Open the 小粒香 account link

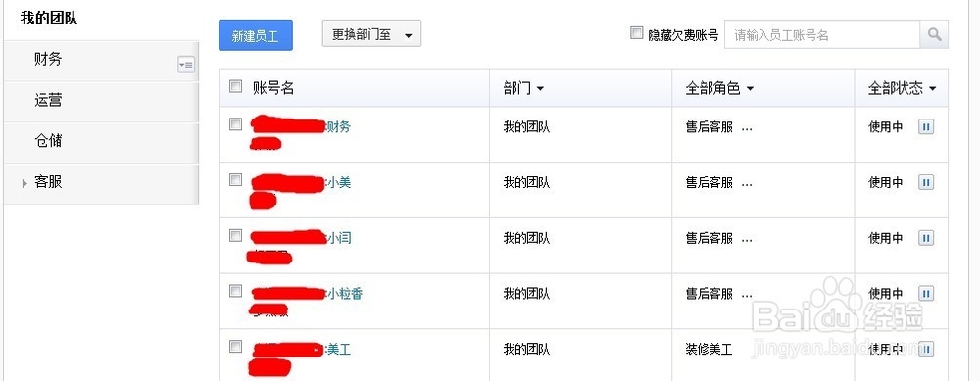(x=344, y=294)
